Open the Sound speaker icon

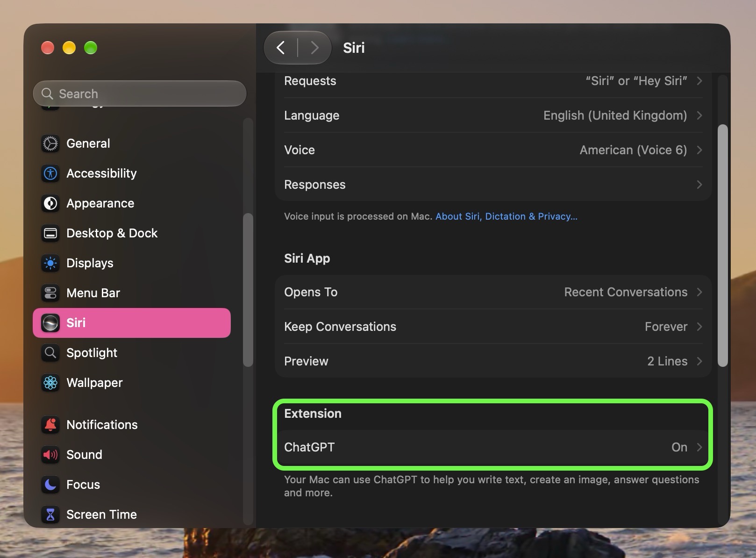click(50, 455)
